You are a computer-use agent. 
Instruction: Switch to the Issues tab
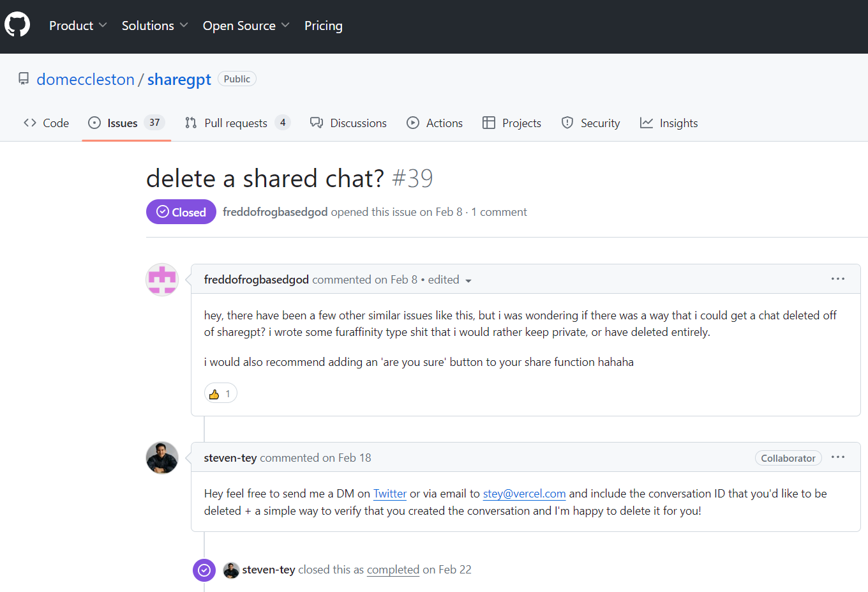[126, 123]
